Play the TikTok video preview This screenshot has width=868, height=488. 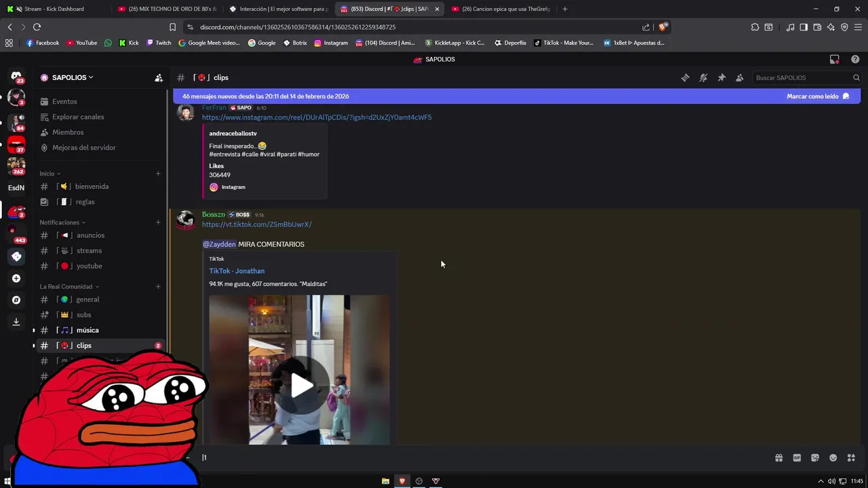[302, 385]
